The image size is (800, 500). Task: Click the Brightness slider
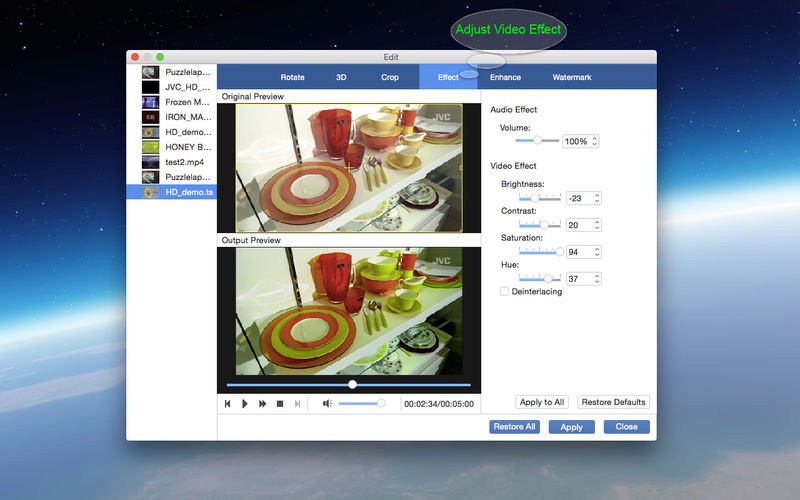(x=540, y=198)
